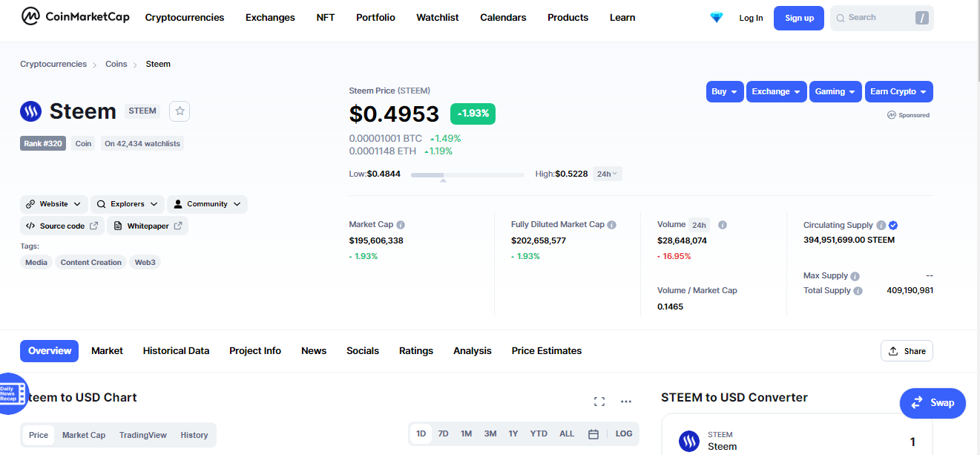The height and width of the screenshot is (455, 980).
Task: Open the Earn Crypto dropdown
Action: [898, 91]
